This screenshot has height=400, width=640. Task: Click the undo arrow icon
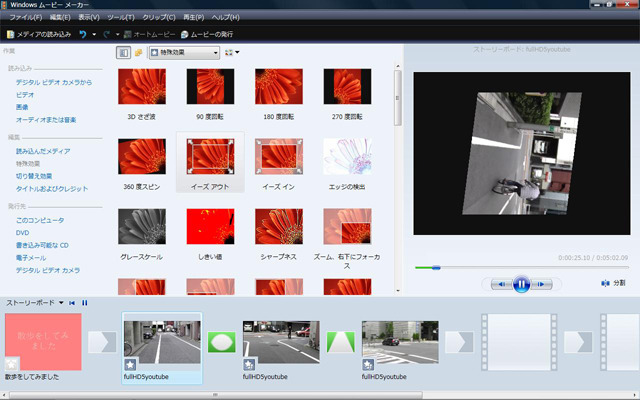pos(83,34)
